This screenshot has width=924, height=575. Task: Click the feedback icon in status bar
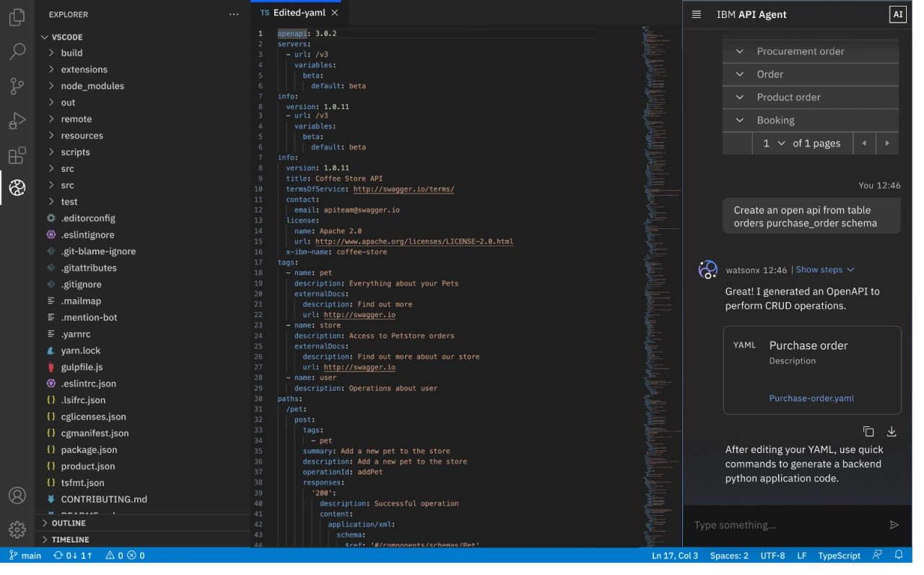(x=878, y=555)
